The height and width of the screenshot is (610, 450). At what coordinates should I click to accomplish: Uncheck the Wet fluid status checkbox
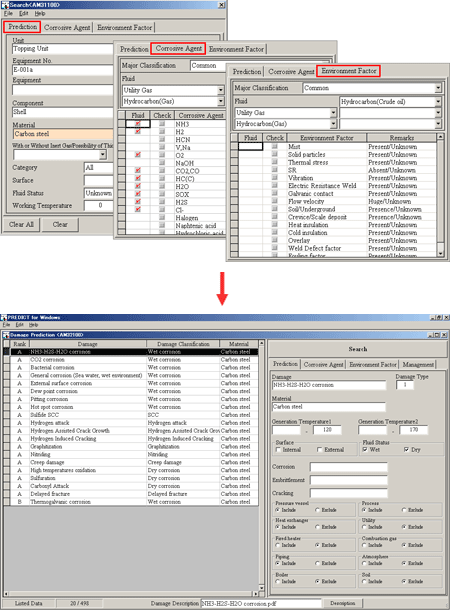pyautogui.click(x=365, y=450)
